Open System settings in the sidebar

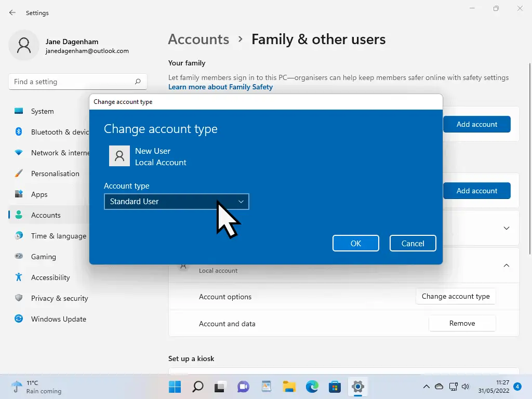point(42,111)
